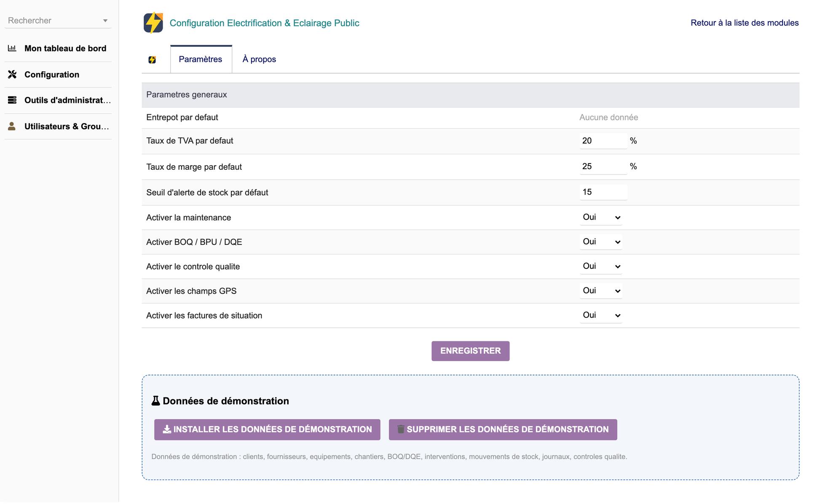Open Utilisateurs & Groupes menu item
820x504 pixels.
tap(67, 126)
